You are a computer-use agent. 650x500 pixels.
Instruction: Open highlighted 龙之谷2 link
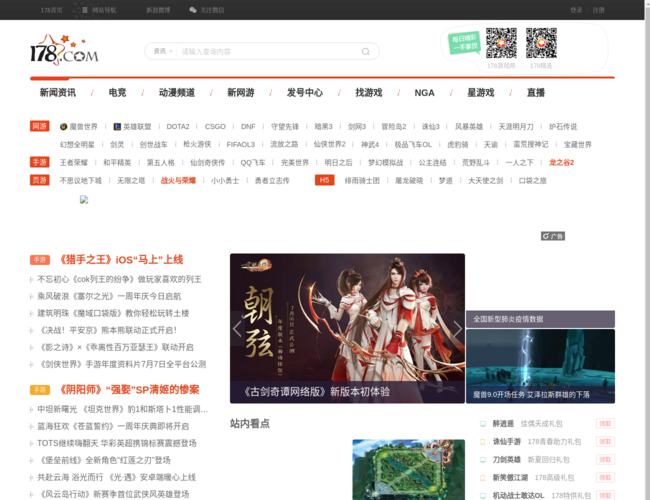tap(561, 163)
